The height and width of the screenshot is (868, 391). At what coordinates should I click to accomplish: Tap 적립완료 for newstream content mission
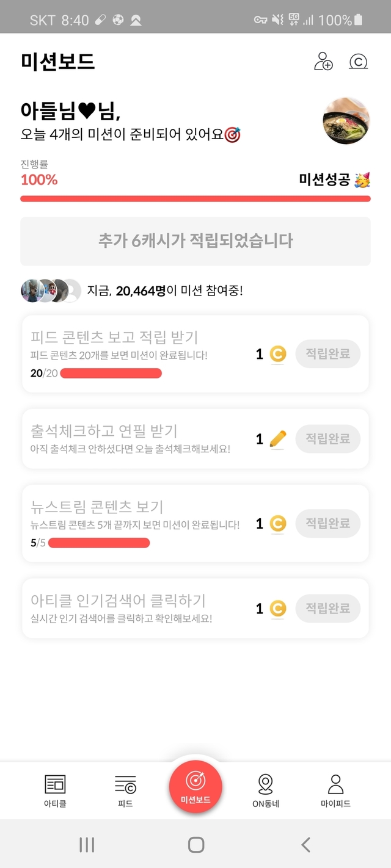[x=327, y=524]
